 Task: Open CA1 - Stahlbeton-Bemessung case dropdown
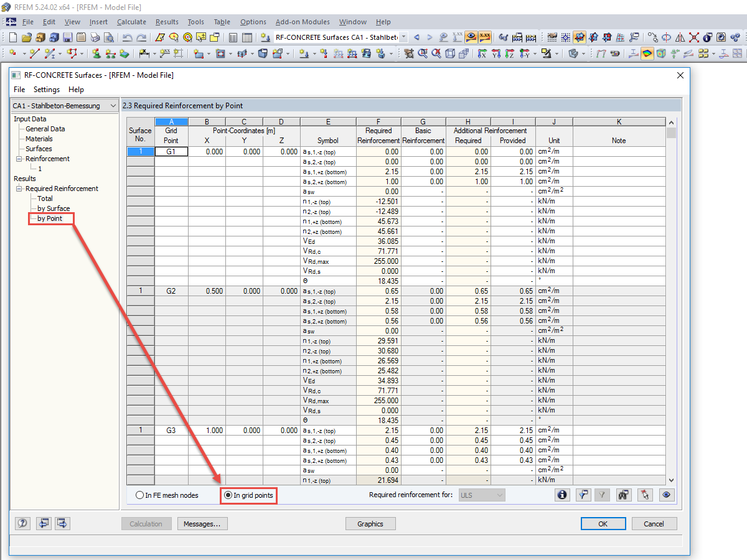[x=65, y=106]
